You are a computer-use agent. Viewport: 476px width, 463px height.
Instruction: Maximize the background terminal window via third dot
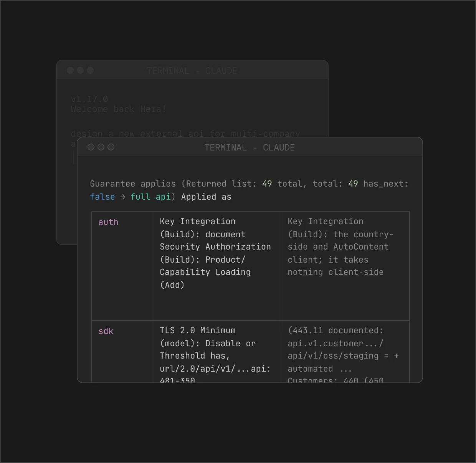click(90, 70)
